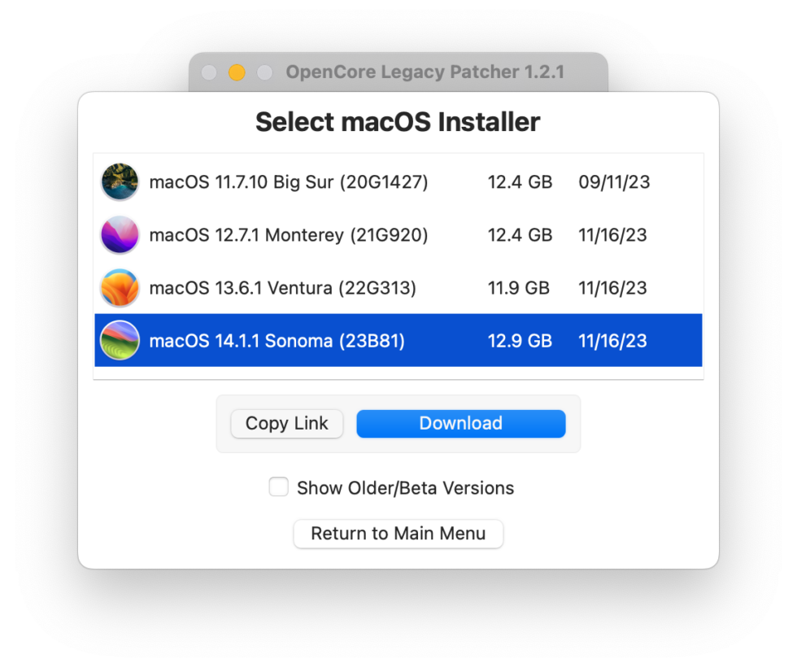Select macOS 11.7.10 Big Sur row text
Screen dimensions: 797x672
tap(288, 181)
